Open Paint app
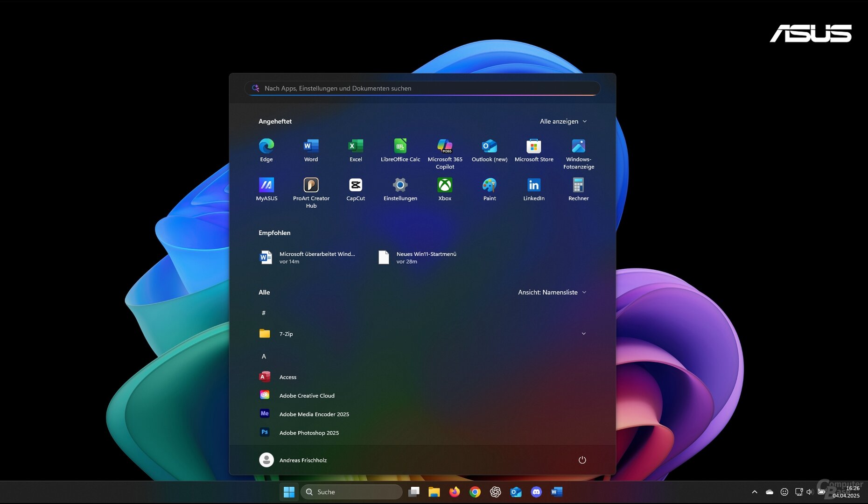 pyautogui.click(x=490, y=189)
